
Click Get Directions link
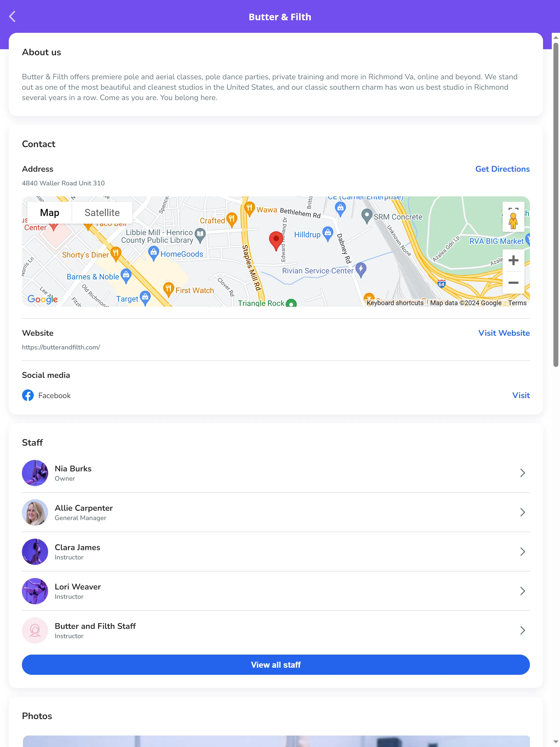502,169
